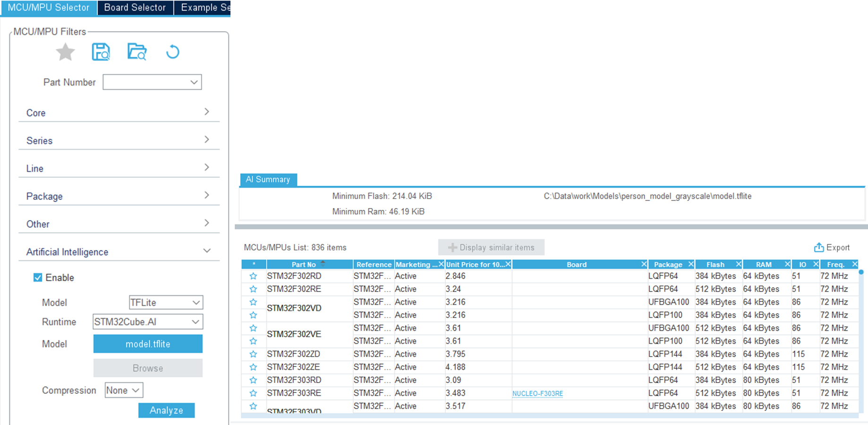Remove the Board column using its X
The image size is (868, 425).
[644, 264]
